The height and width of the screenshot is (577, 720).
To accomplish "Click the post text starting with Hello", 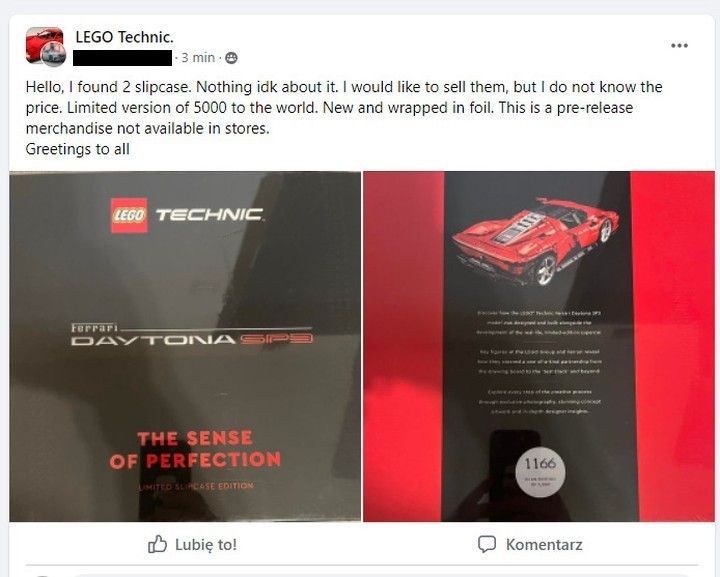I will [344, 118].
